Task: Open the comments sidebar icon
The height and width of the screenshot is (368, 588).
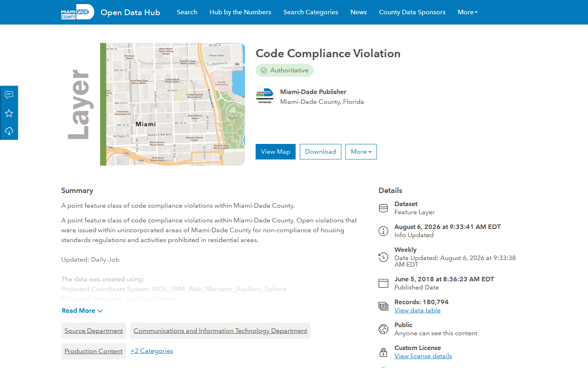Action: click(9, 95)
